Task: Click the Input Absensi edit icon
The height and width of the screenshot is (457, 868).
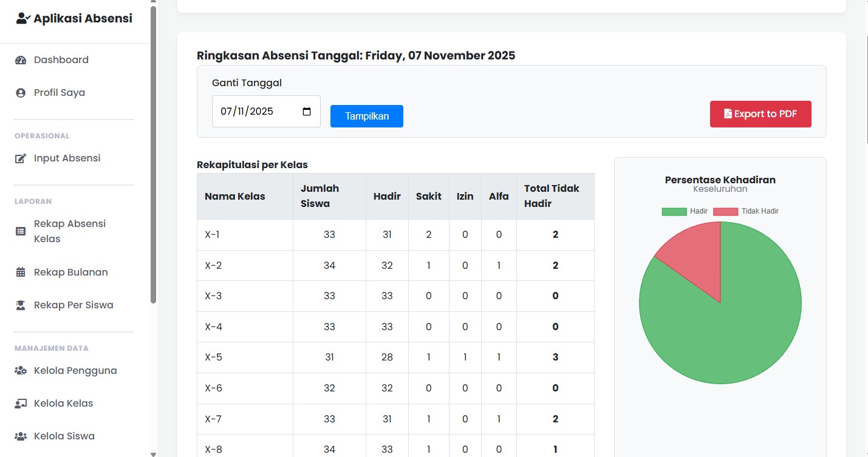Action: [21, 158]
